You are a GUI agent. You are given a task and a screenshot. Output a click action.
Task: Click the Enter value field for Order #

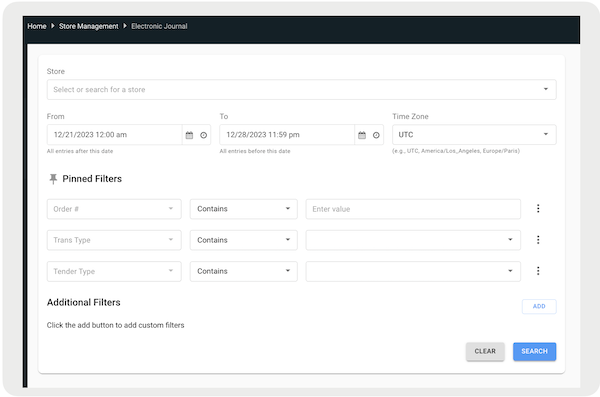tap(413, 209)
